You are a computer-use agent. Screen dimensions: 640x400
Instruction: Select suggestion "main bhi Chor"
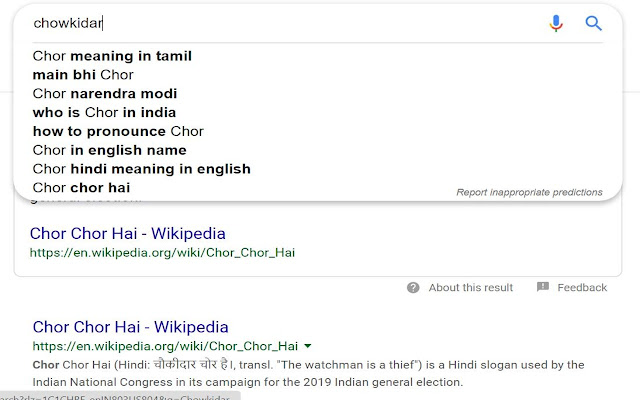[x=83, y=75]
